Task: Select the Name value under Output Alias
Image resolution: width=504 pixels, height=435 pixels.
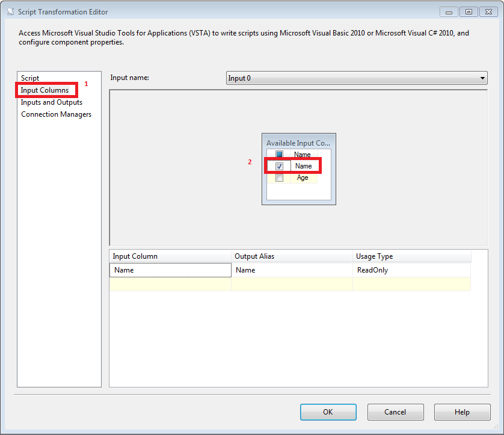Action: click(245, 270)
